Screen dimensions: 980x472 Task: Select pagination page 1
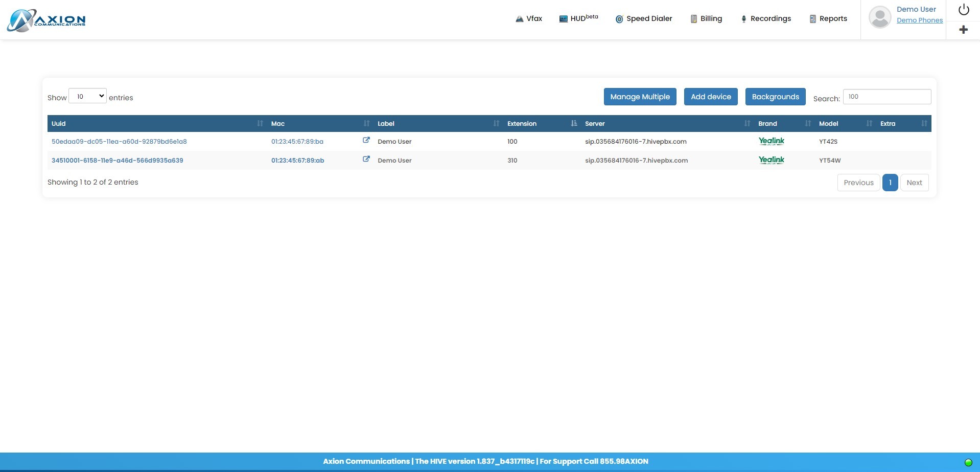coord(890,183)
